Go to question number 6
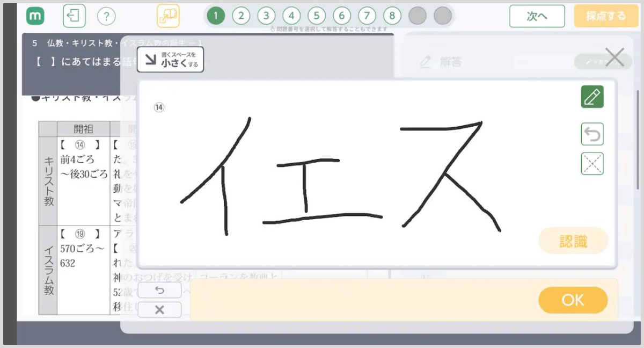Image resolution: width=644 pixels, height=348 pixels. point(342,16)
